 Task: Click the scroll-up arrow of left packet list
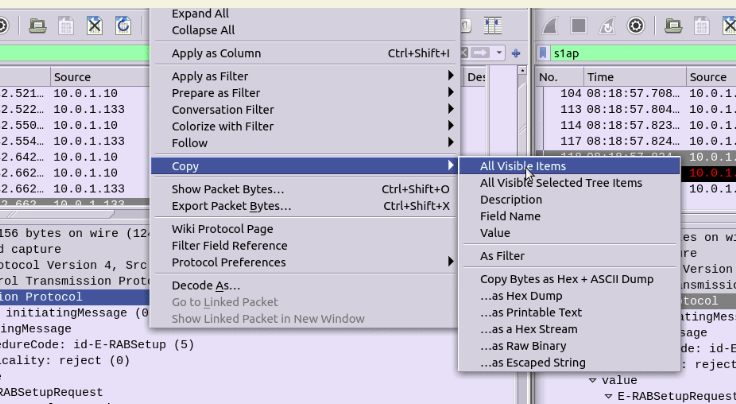(x=521, y=70)
